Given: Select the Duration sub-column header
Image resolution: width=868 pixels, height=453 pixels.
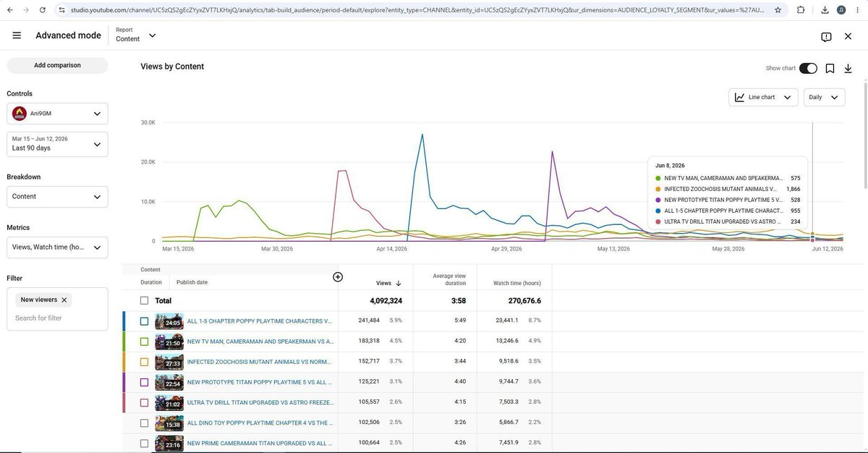Looking at the screenshot, I should [151, 282].
